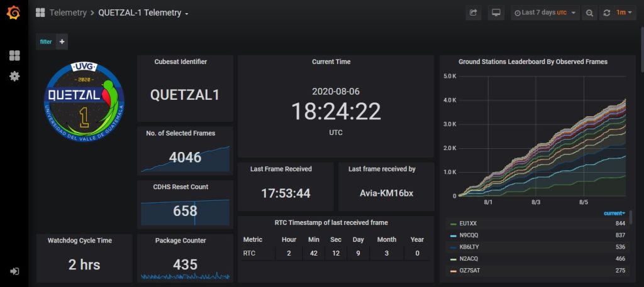Click the Grafana logo in the sidebar
The image size is (644, 287).
point(13,13)
